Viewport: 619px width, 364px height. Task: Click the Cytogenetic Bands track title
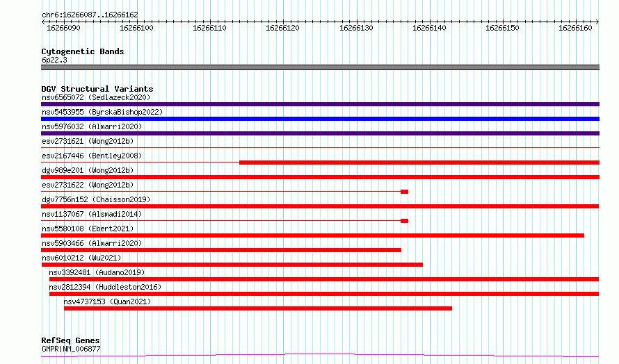[x=83, y=51]
